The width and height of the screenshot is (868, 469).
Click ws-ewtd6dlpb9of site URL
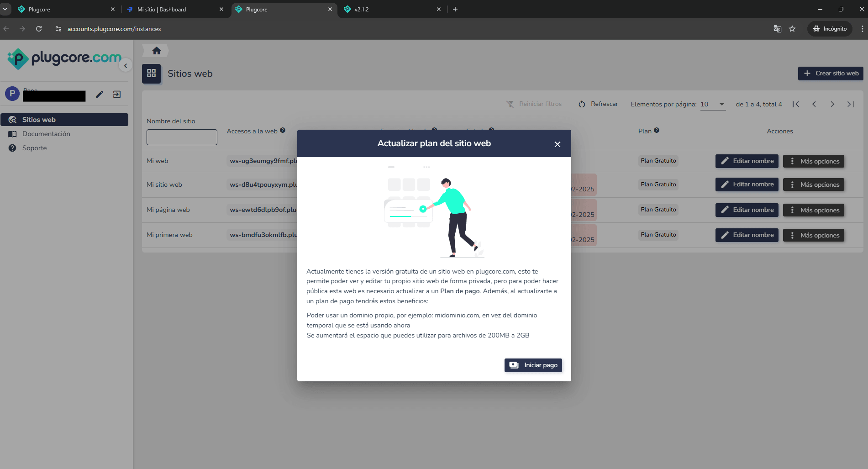(x=263, y=210)
